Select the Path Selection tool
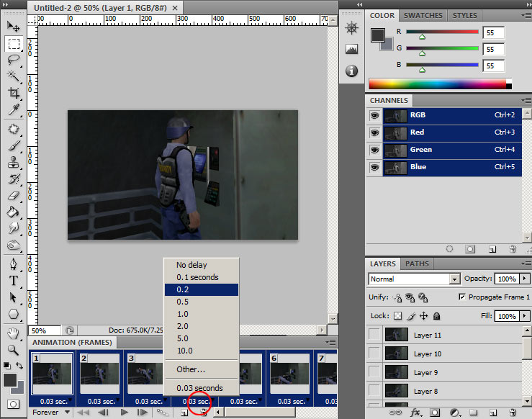This screenshot has width=532, height=419. 14,297
